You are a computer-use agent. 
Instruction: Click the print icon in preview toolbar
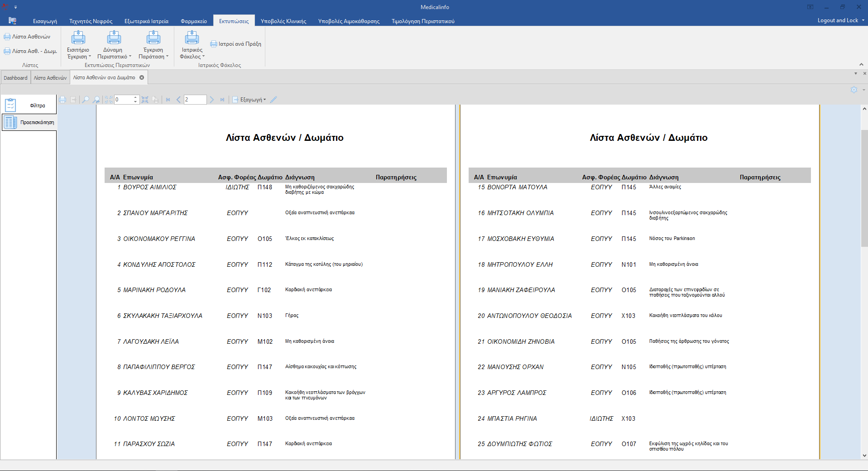click(x=62, y=100)
